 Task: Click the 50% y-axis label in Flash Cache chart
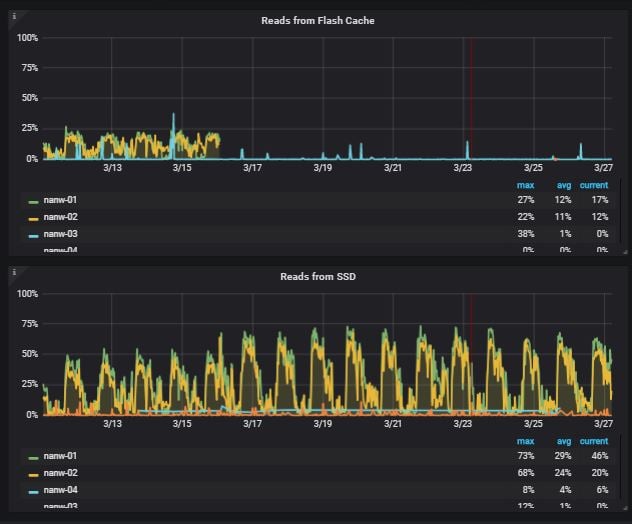click(x=29, y=98)
